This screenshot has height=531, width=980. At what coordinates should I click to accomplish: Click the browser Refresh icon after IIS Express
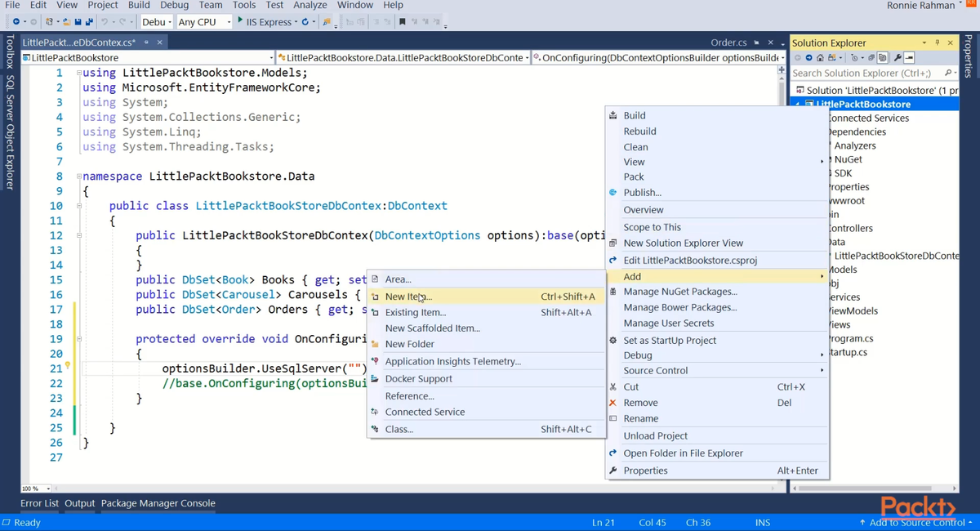[x=305, y=22]
